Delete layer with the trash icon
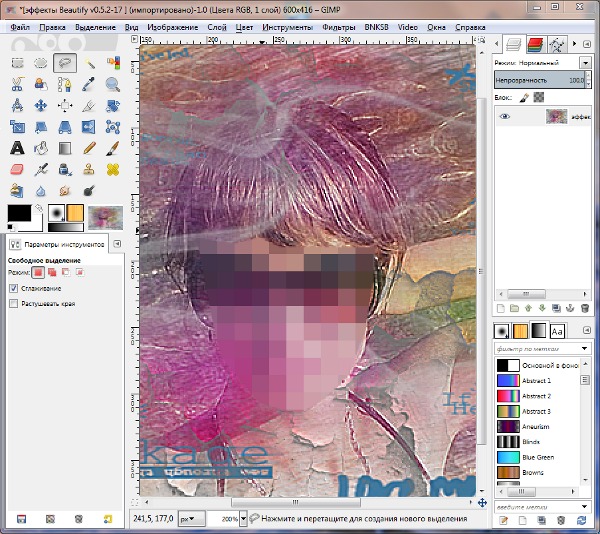 [x=585, y=308]
